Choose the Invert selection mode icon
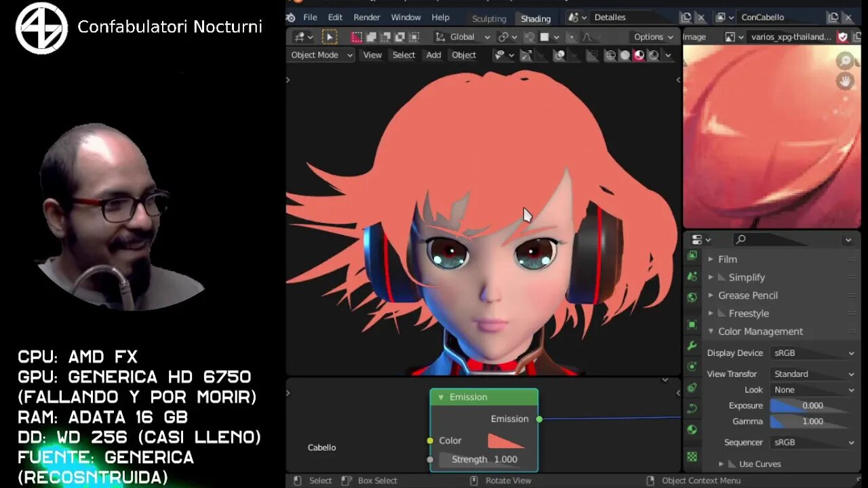Image resolution: width=868 pixels, height=488 pixels. [400, 37]
